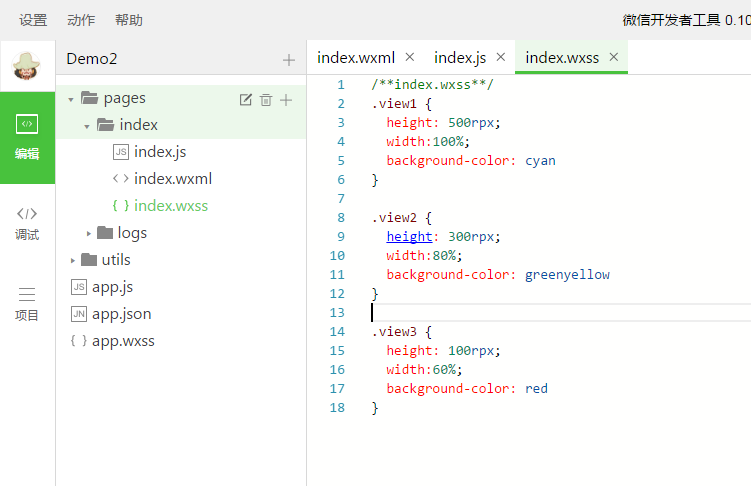Switch to the index.wxml tab
Viewport: 755px width, 486px height.
coord(356,57)
